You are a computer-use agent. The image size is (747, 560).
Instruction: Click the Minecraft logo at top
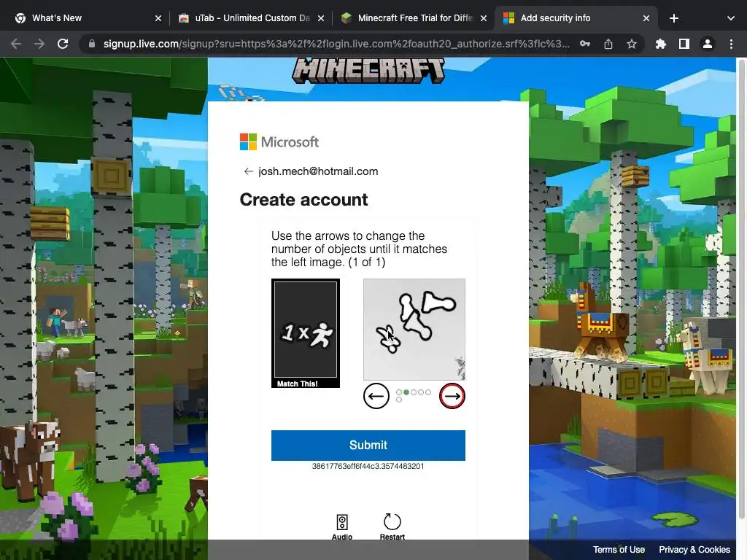(368, 71)
